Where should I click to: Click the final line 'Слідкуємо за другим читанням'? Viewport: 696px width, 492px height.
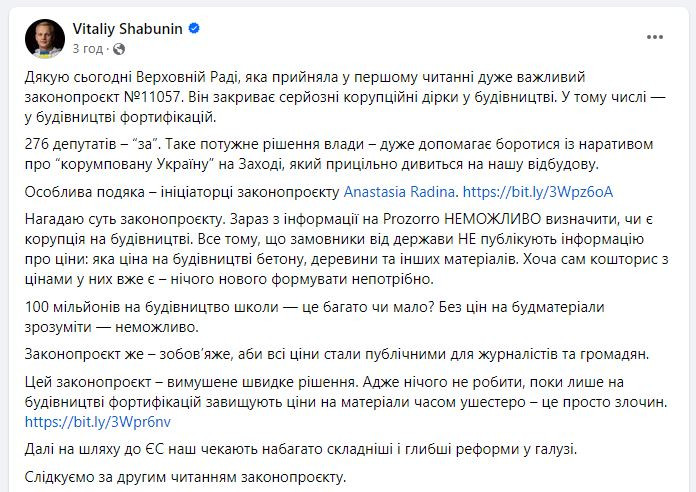(x=185, y=477)
